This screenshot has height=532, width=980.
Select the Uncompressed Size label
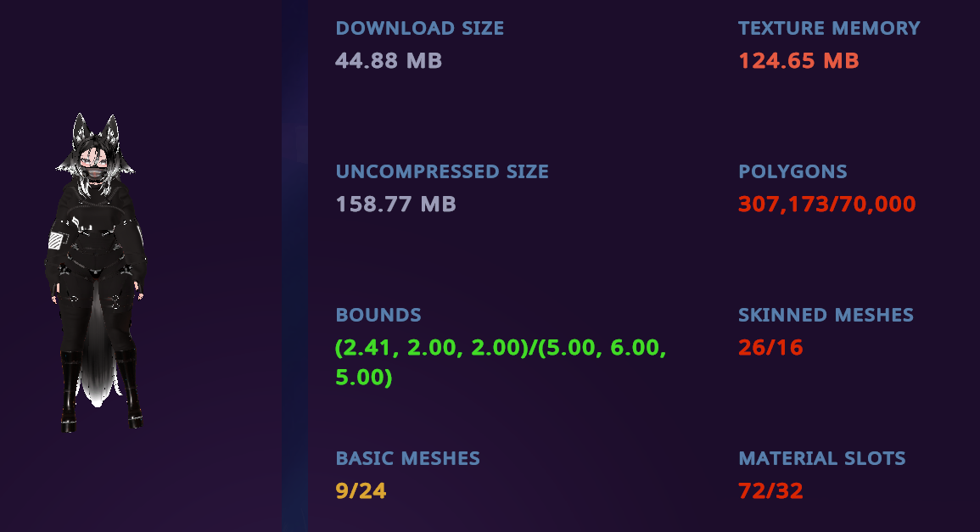442,171
